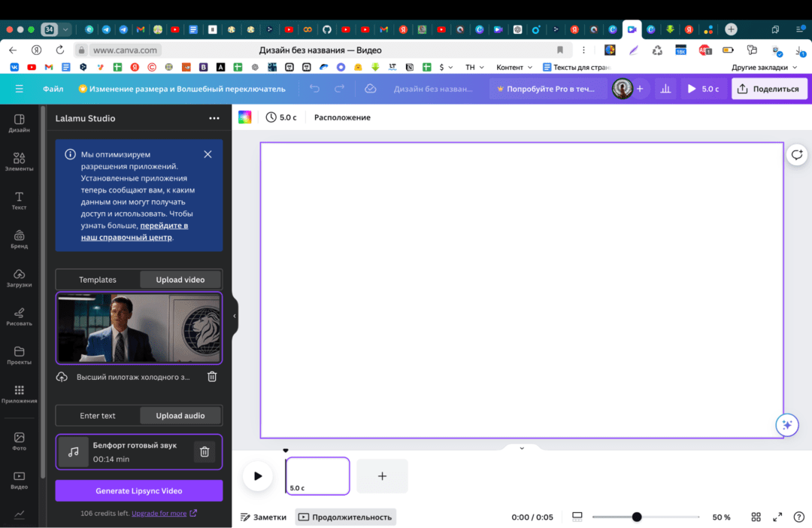Delete the uploaded video file
The width and height of the screenshot is (812, 528).
point(212,377)
